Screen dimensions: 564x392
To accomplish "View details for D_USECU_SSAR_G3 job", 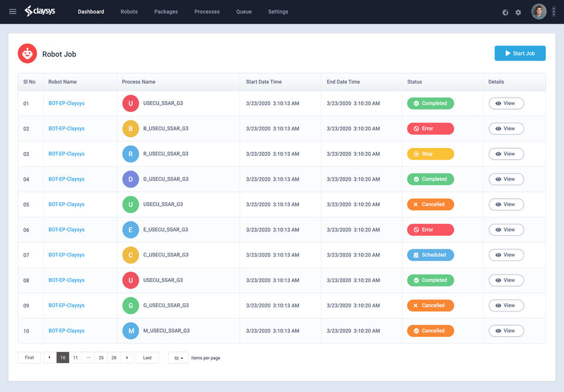I will pyautogui.click(x=506, y=179).
